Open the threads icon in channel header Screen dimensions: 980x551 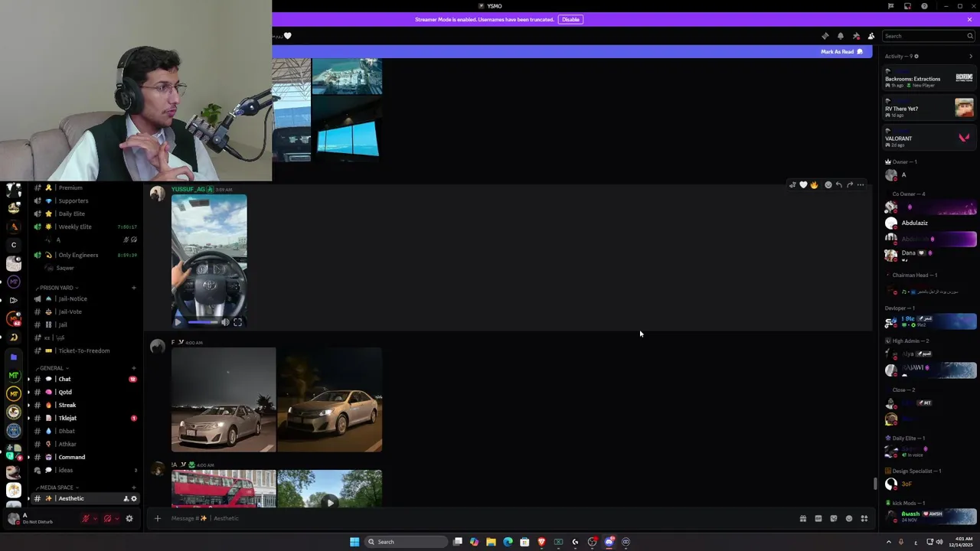[x=825, y=36]
